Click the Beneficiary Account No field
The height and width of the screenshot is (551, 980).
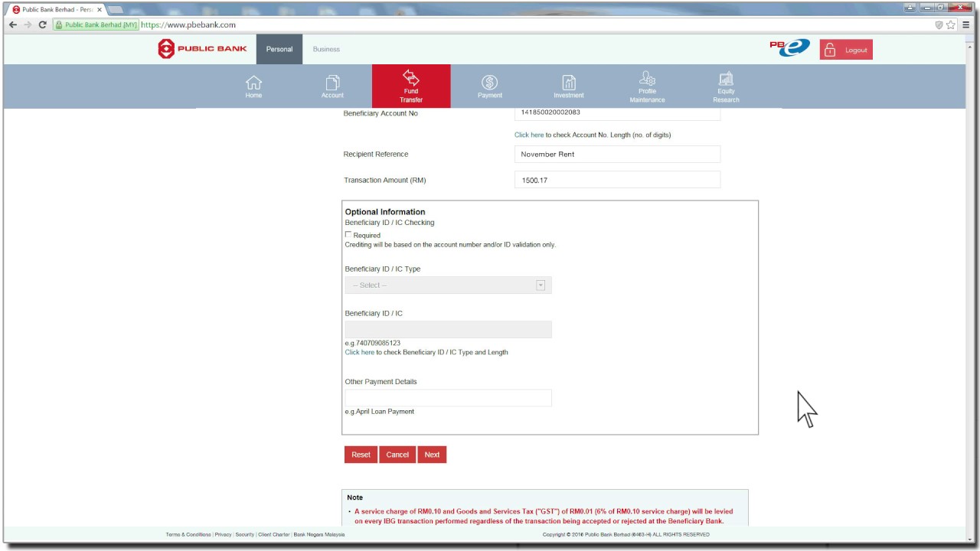click(x=617, y=113)
